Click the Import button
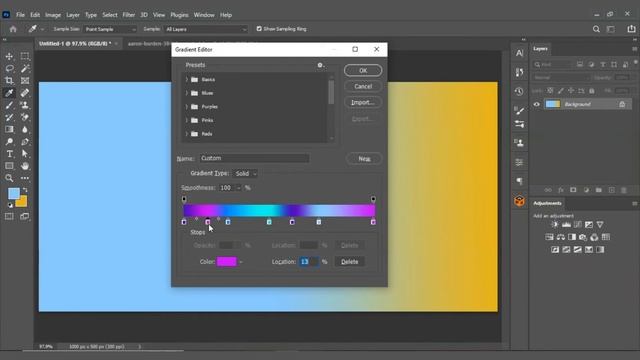The image size is (640, 360). (363, 102)
